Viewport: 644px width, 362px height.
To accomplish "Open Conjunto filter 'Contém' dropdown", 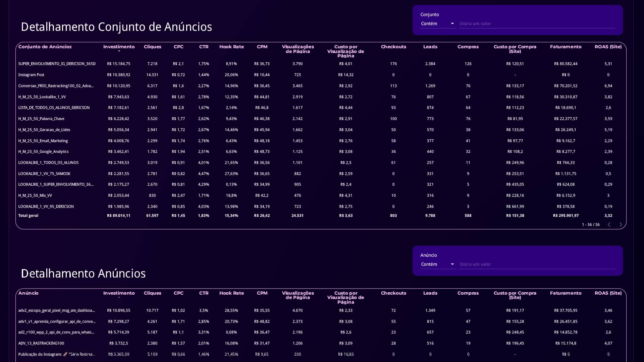I will pos(438,24).
